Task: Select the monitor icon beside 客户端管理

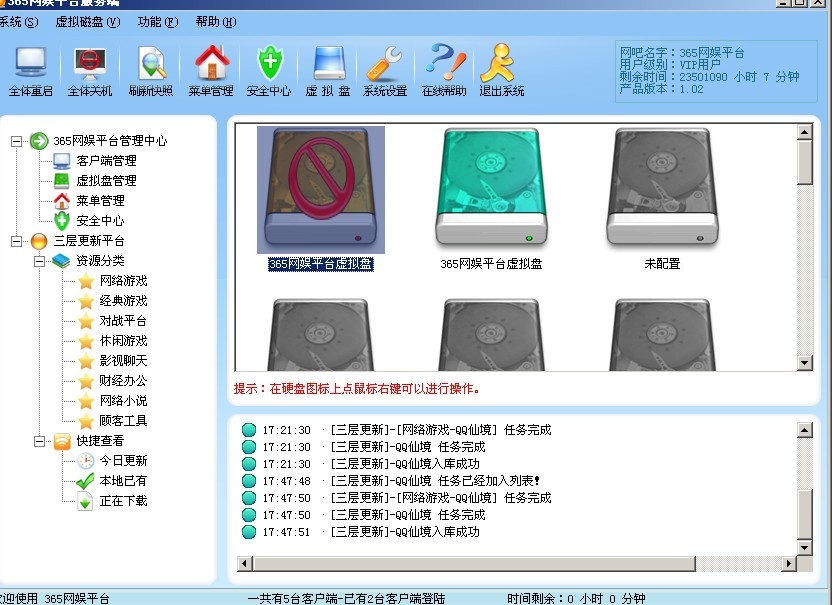Action: tap(62, 161)
